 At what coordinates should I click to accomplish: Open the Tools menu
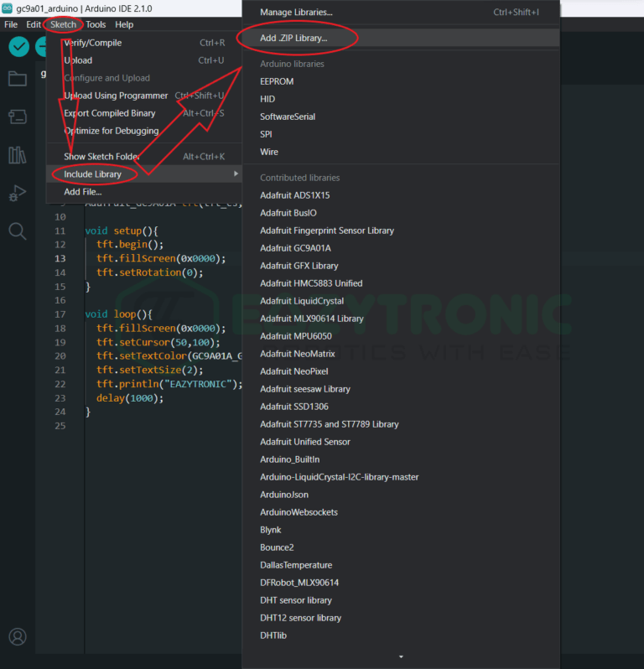pos(96,25)
